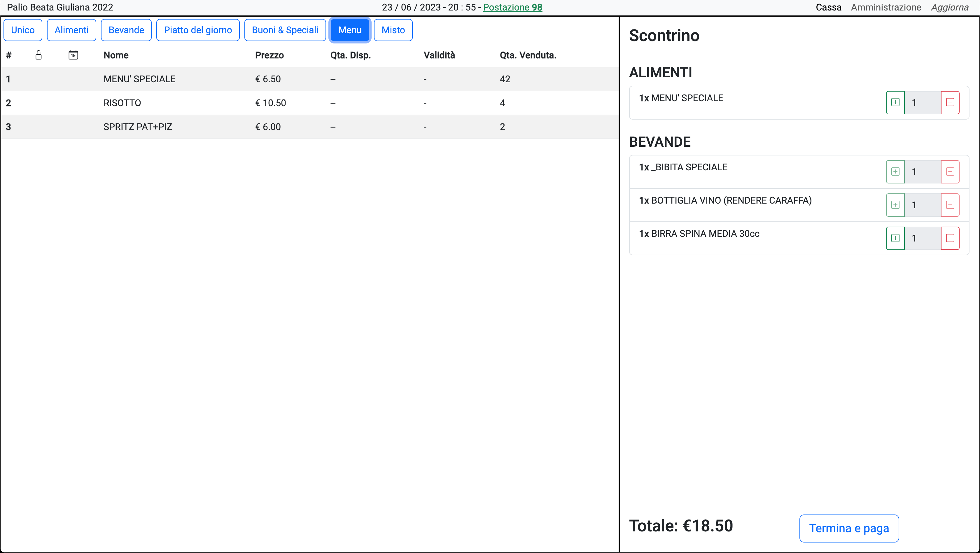The height and width of the screenshot is (553, 980).
Task: Click MENU' SPECIALE quantity field in receipt
Action: pos(923,102)
